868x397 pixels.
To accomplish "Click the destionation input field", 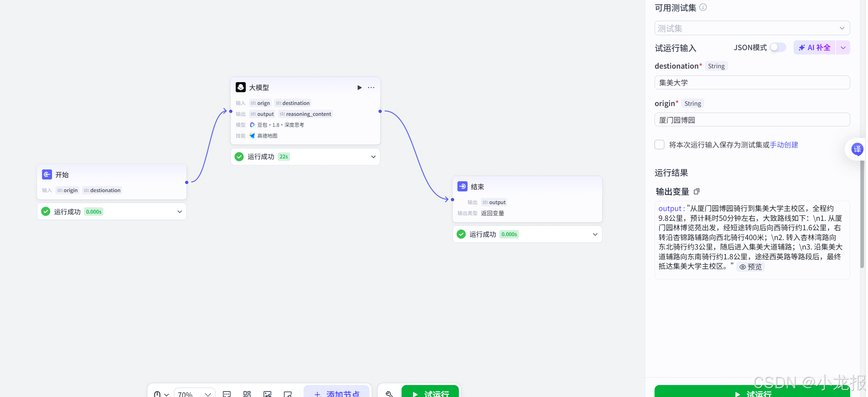I will pos(752,82).
